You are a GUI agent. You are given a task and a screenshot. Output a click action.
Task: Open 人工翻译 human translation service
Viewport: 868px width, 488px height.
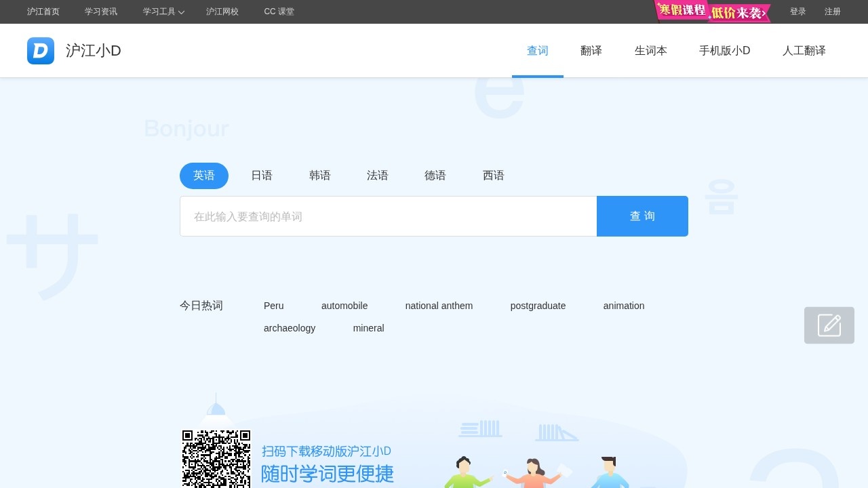click(804, 50)
